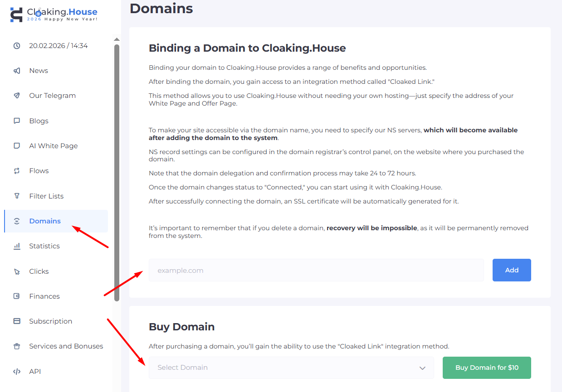This screenshot has height=392, width=562.
Task: Click the Blogs chat bubble icon
Action: coord(17,121)
